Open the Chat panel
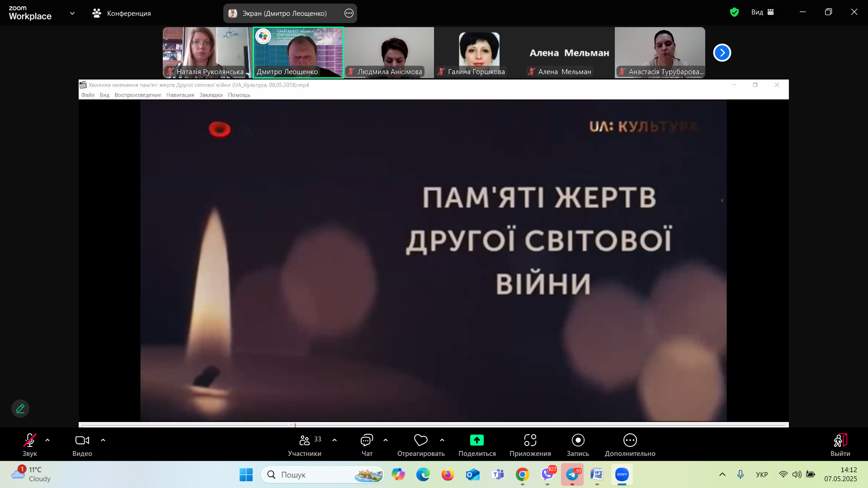Image resolution: width=868 pixels, height=488 pixels. [367, 440]
